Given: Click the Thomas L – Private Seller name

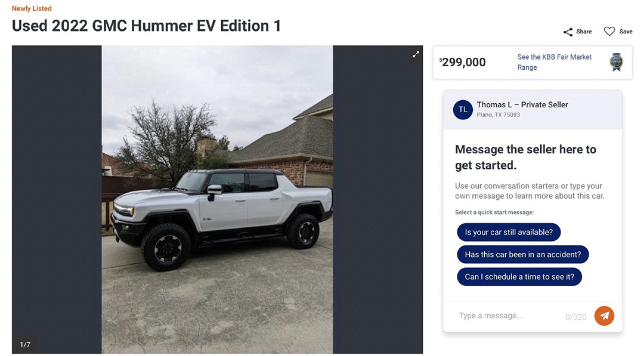Looking at the screenshot, I should click(x=522, y=104).
